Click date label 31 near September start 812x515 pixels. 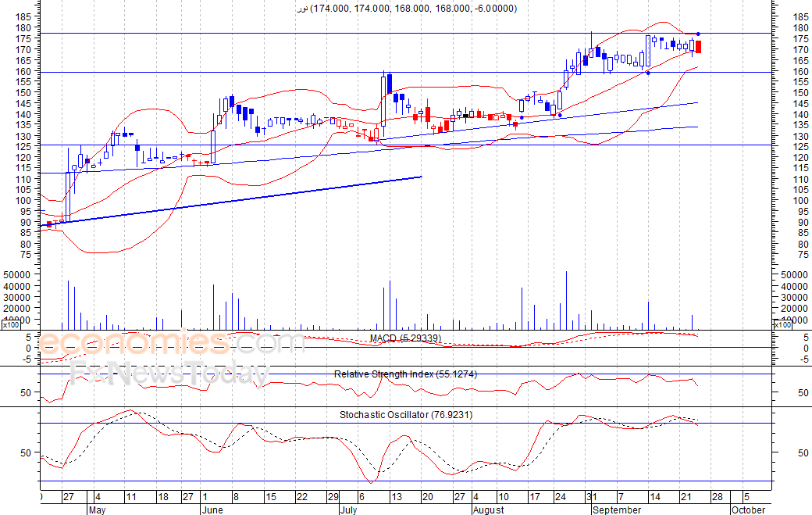point(591,497)
